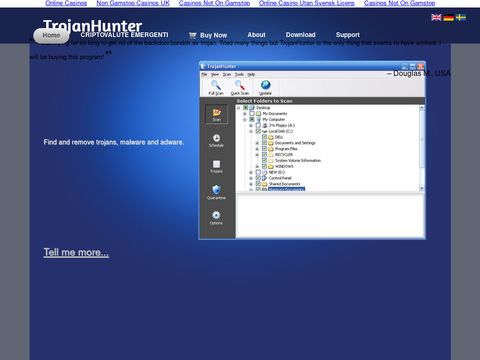Expand the Documents and Settings node
This screenshot has height=360, width=480.
click(x=257, y=143)
